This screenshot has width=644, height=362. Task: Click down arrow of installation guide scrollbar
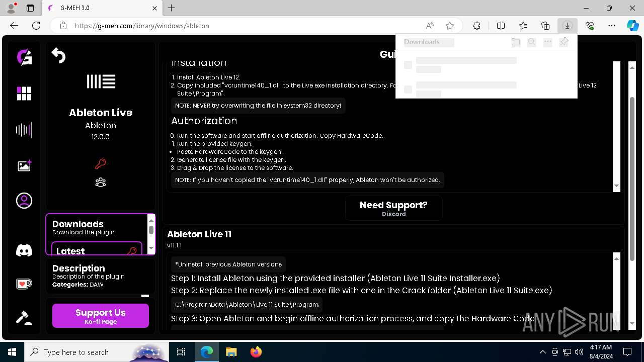(x=616, y=187)
